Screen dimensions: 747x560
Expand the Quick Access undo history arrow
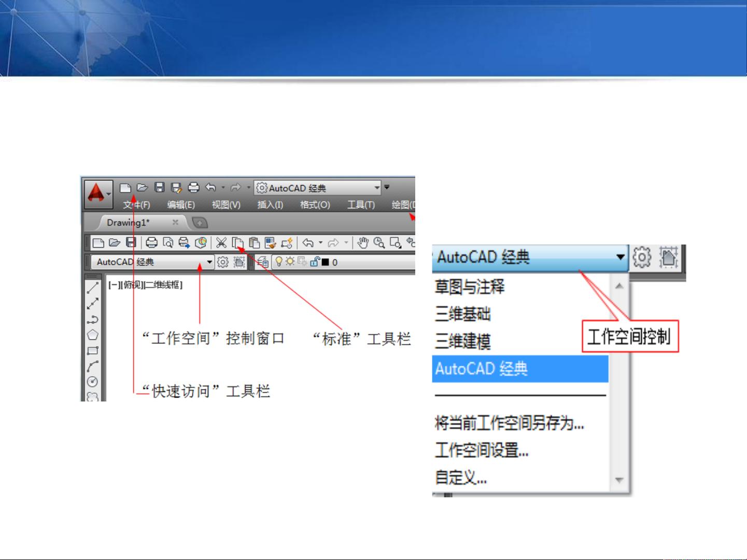pyautogui.click(x=223, y=188)
